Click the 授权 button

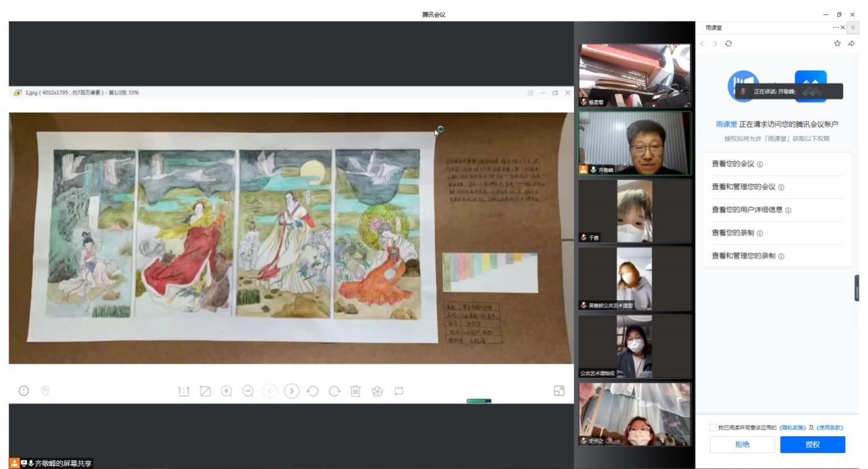[812, 445]
